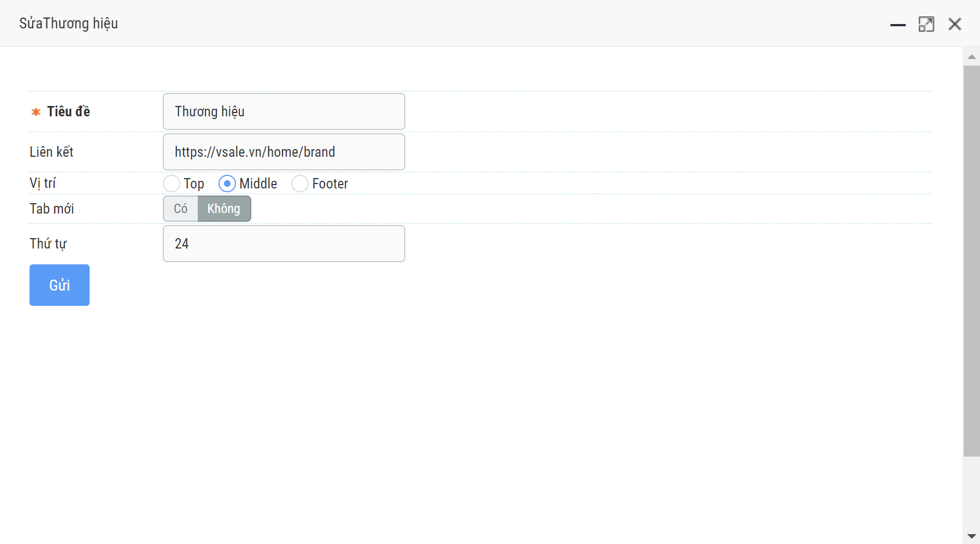The height and width of the screenshot is (544, 980).
Task: Click the Thứ tự order field
Action: 284,244
